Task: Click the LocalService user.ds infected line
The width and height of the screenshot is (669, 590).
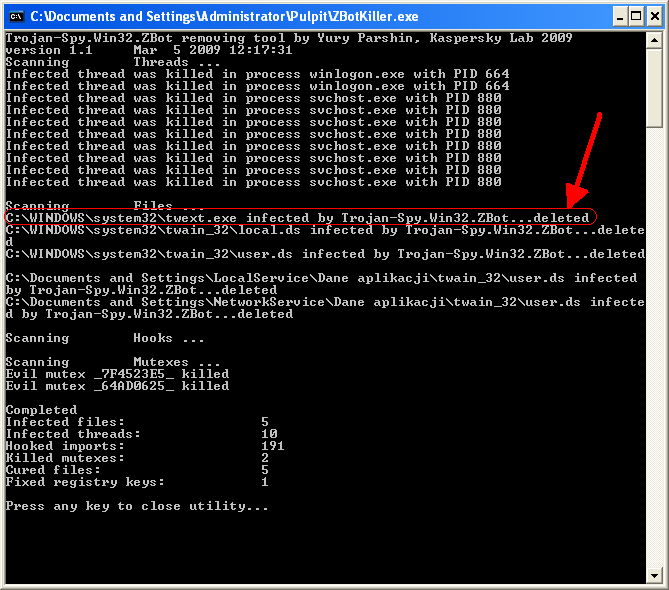Action: point(321,284)
